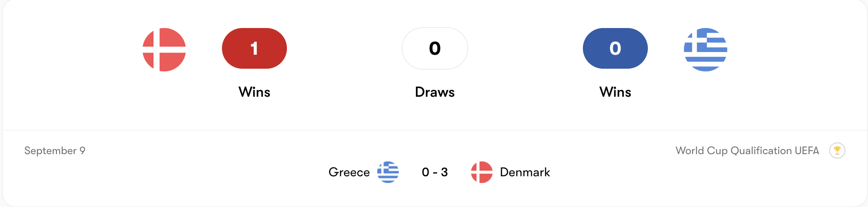Click Greece's score of 0 in match result

coord(425,172)
